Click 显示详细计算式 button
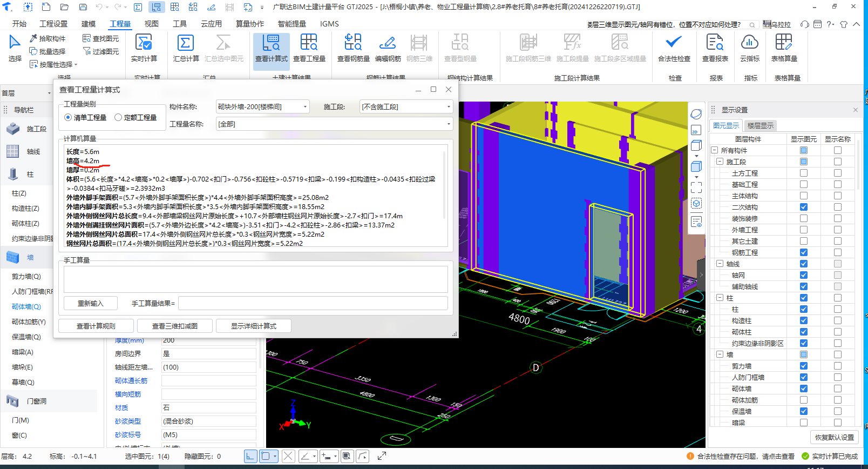 coord(254,326)
